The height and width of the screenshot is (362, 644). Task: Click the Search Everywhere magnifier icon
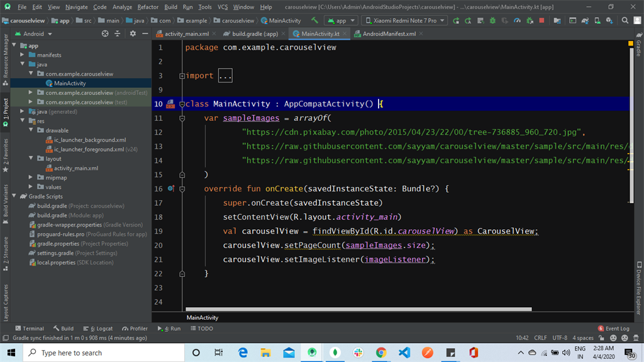(x=625, y=20)
